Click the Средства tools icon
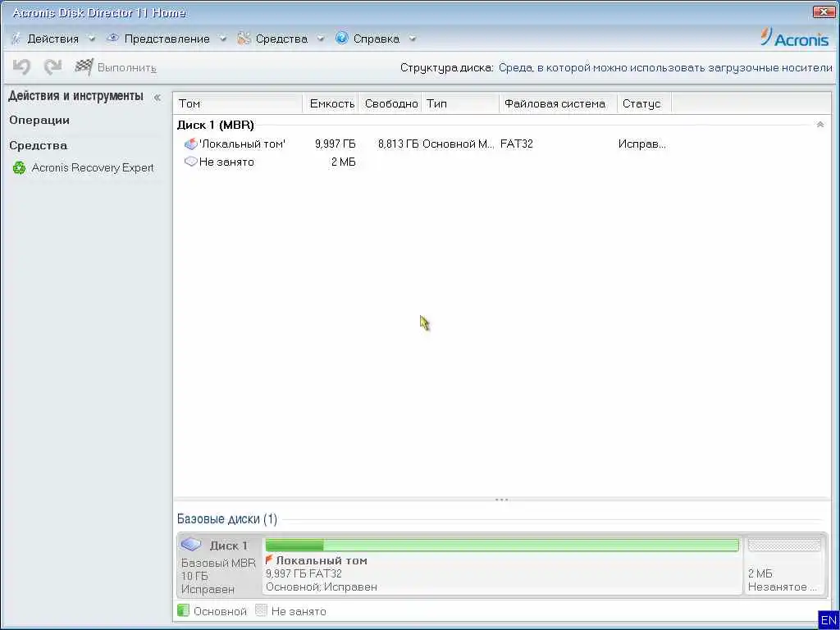This screenshot has width=840, height=630. [244, 38]
